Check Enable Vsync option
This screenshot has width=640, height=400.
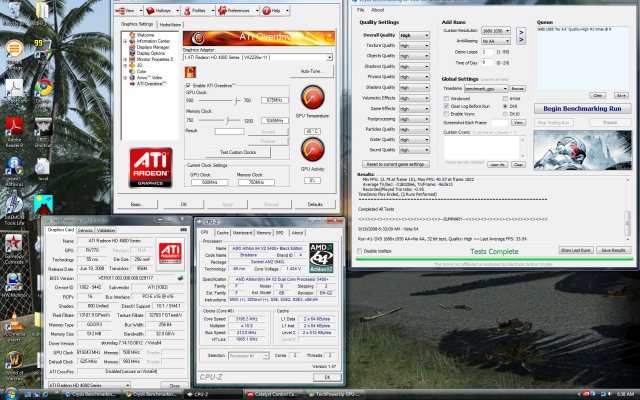pyautogui.click(x=446, y=114)
